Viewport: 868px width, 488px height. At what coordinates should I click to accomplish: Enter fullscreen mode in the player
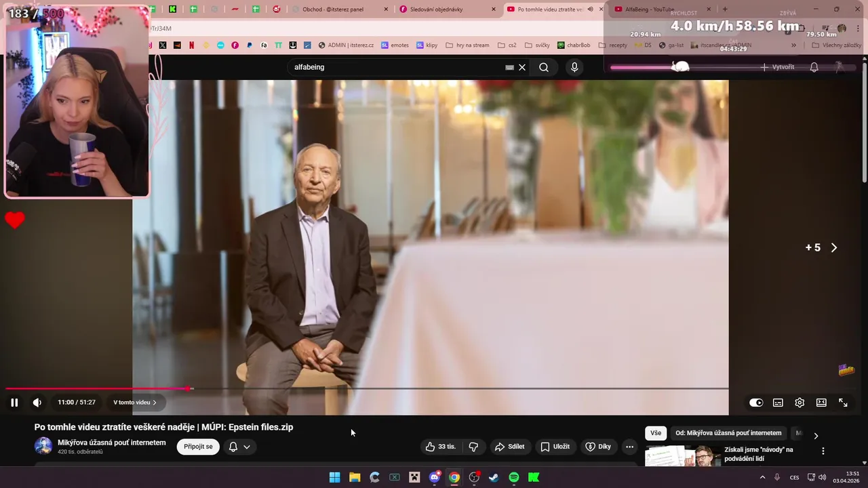pyautogui.click(x=843, y=403)
